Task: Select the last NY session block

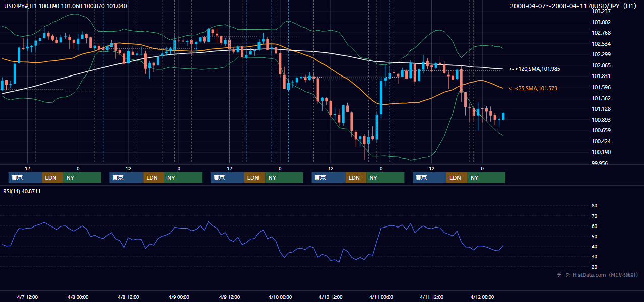Action: point(486,178)
